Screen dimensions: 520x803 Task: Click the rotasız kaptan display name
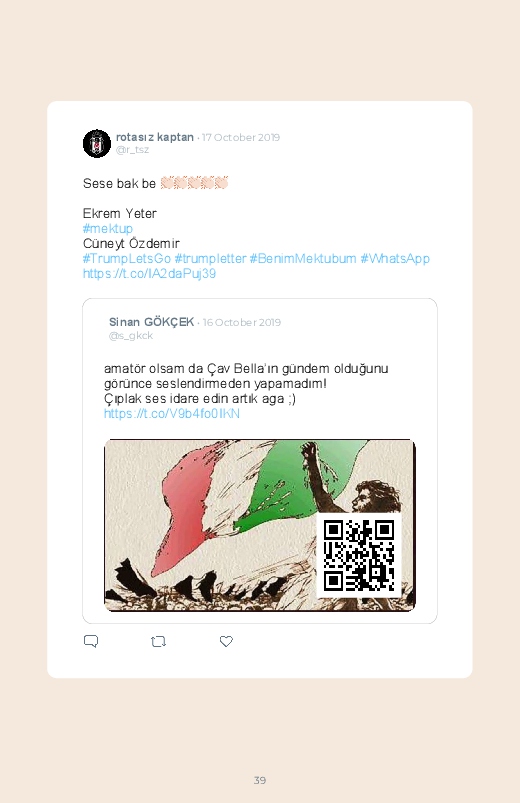point(155,137)
